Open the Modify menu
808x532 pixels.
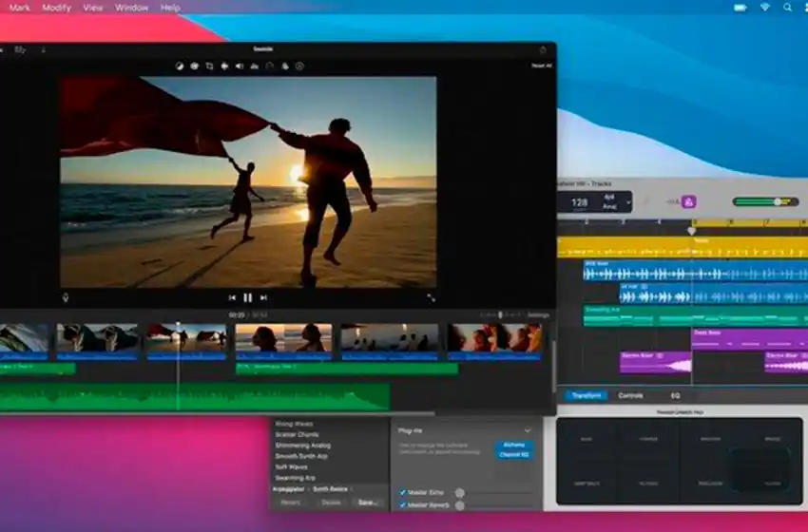click(56, 8)
